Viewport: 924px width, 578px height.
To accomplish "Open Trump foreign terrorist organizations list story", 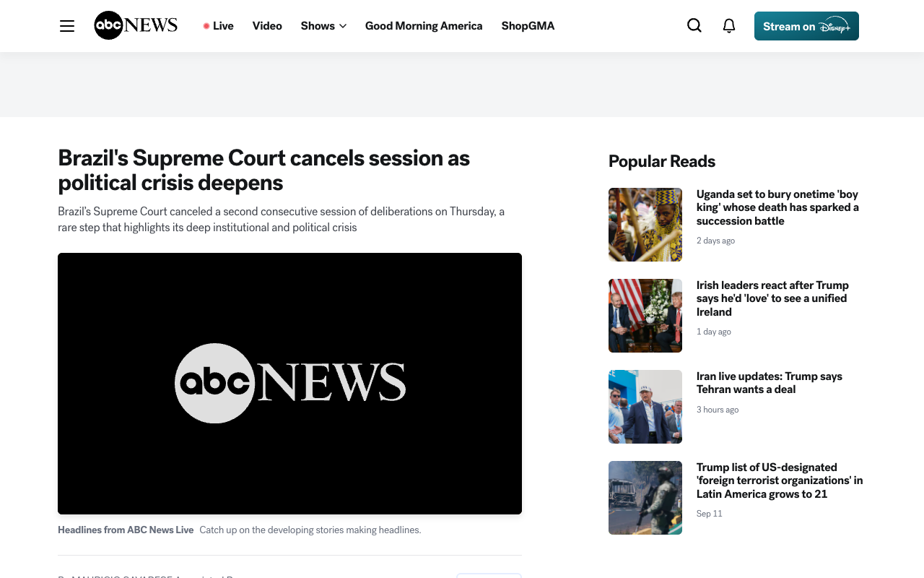I will 780,480.
